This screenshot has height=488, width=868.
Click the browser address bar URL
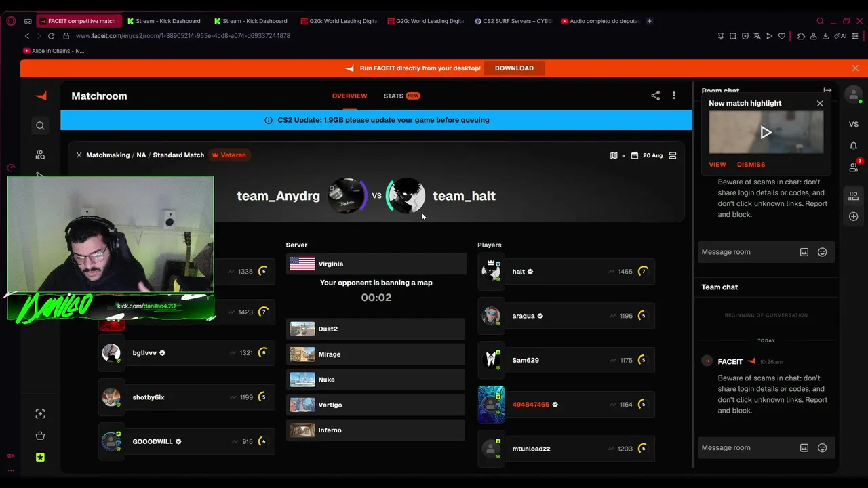point(183,36)
